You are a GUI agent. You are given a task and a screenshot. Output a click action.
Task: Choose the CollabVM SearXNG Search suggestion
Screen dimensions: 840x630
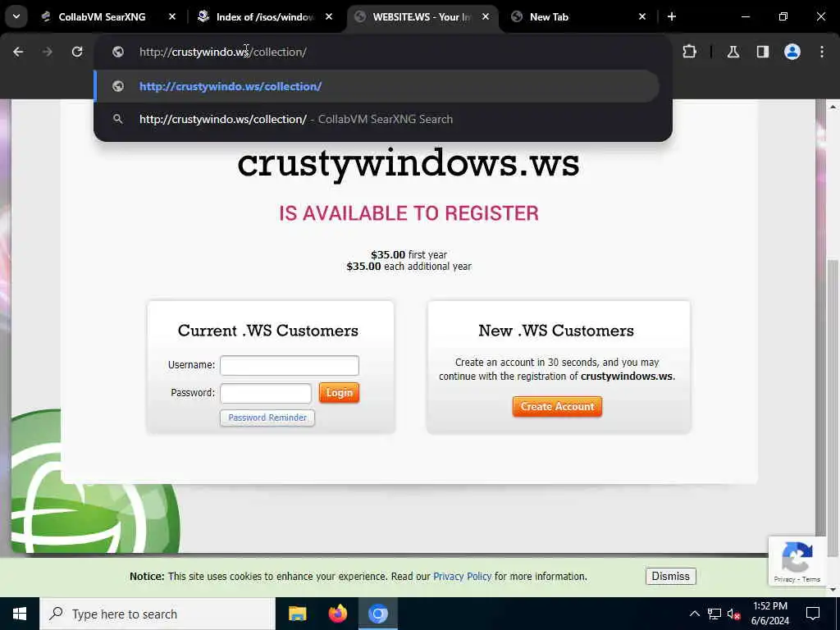(x=377, y=119)
